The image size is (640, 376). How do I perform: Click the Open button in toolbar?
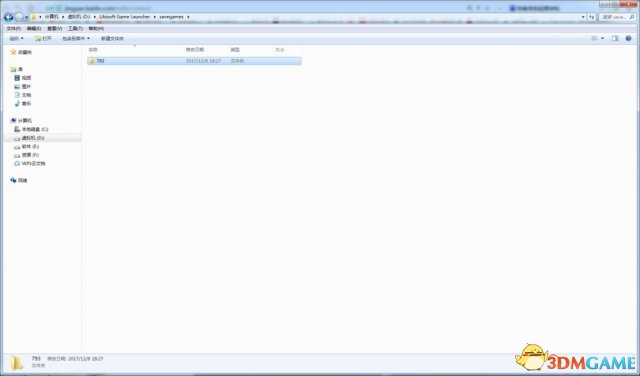(x=43, y=38)
